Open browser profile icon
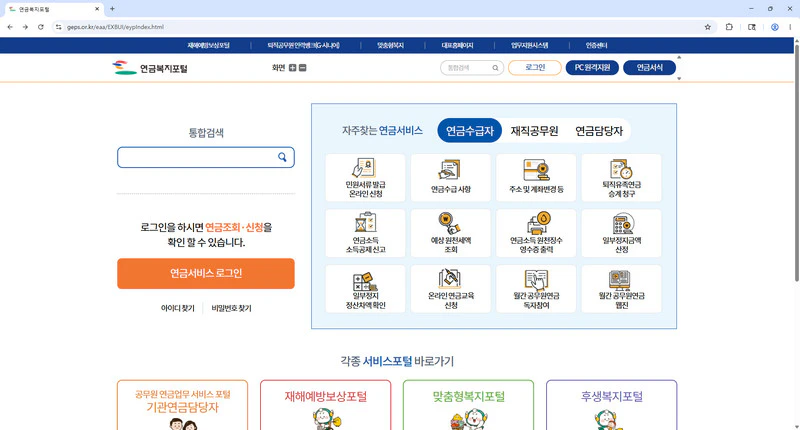 (774, 27)
